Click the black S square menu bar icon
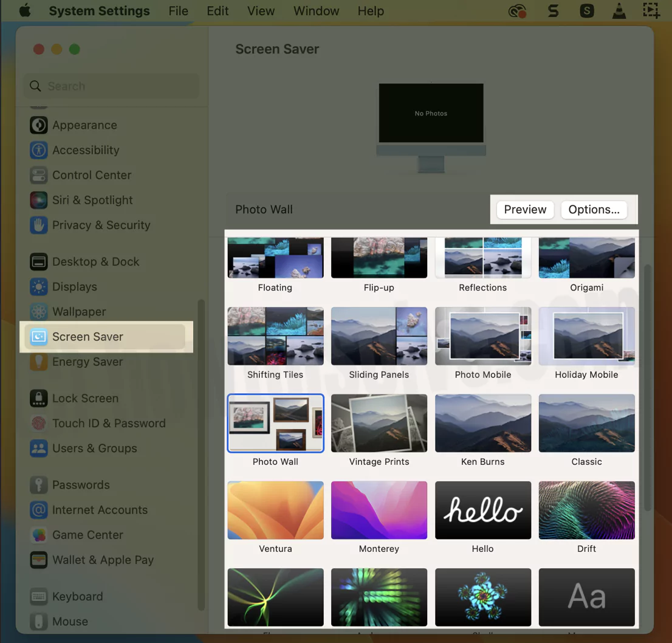This screenshot has height=643, width=672. [x=587, y=11]
